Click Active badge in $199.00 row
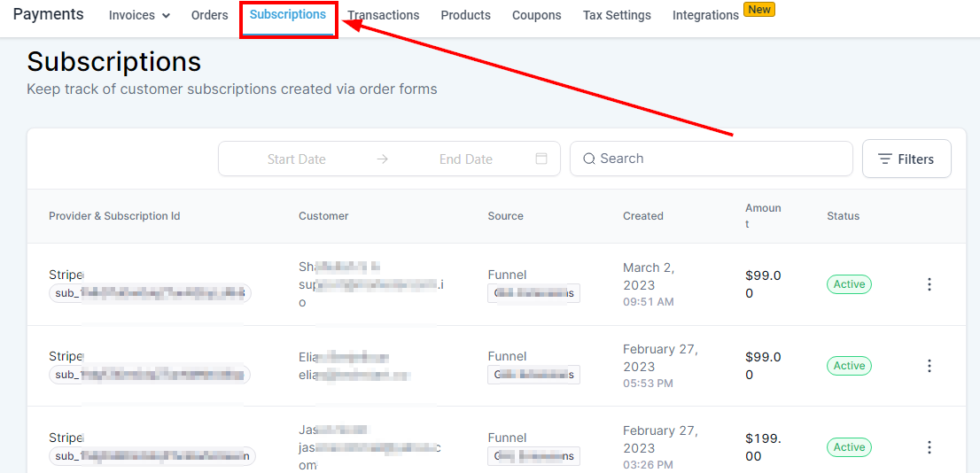980x473 pixels. (849, 447)
